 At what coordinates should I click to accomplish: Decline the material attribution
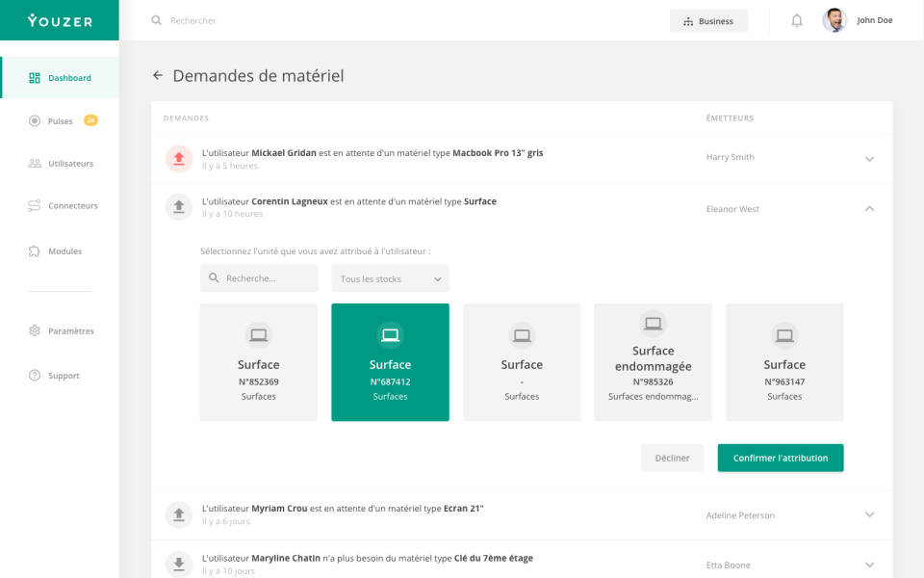pyautogui.click(x=672, y=458)
